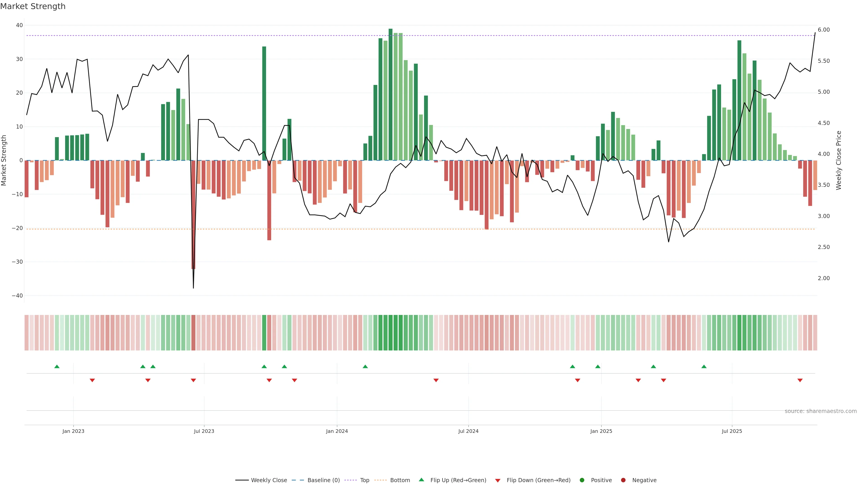
Task: Click the 6.00 right axis tick label
Action: 823,30
